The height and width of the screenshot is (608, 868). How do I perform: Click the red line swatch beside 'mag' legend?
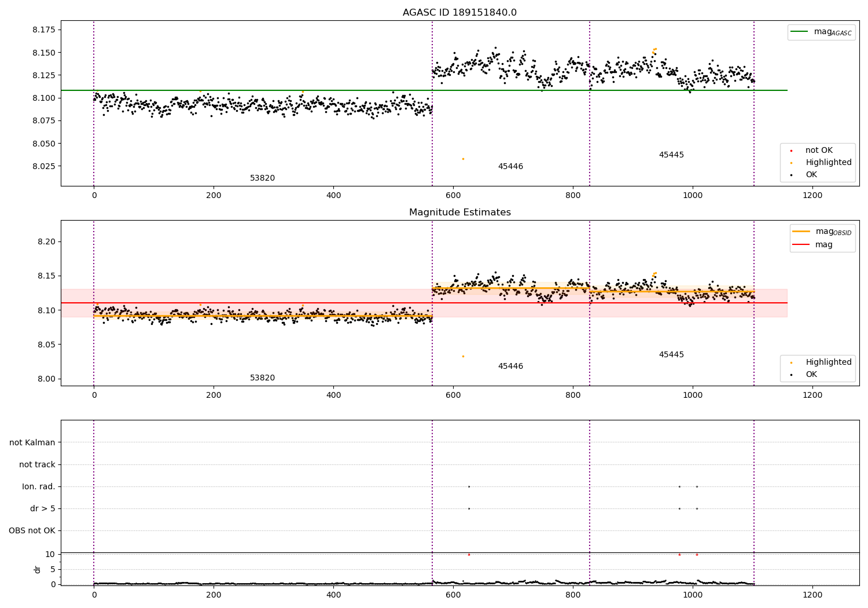801,244
